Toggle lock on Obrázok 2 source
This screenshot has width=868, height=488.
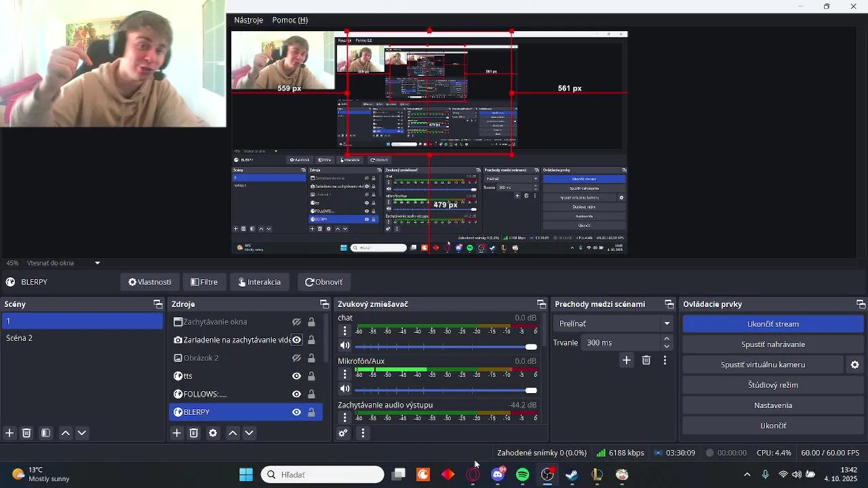[x=311, y=358]
